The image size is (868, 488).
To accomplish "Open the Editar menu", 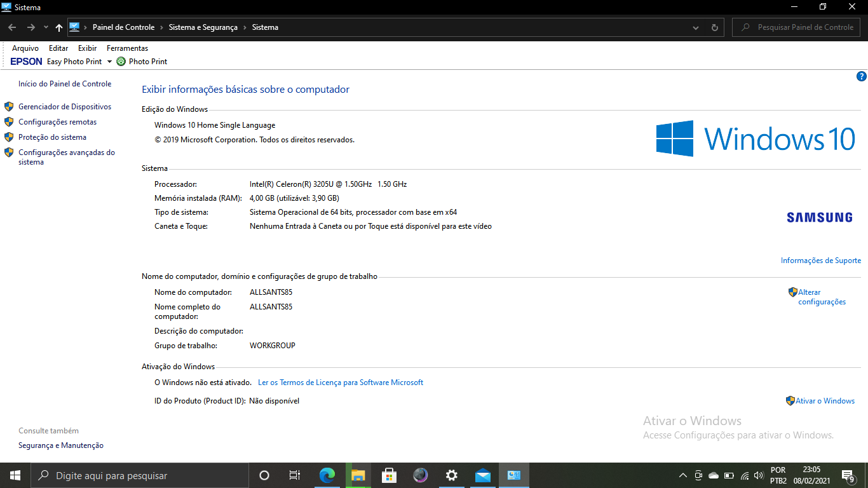I will pos(58,48).
